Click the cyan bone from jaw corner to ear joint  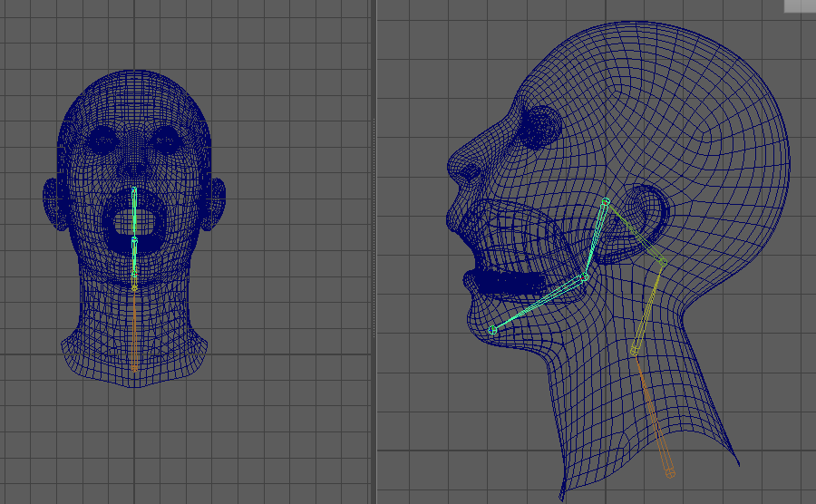tap(596, 239)
